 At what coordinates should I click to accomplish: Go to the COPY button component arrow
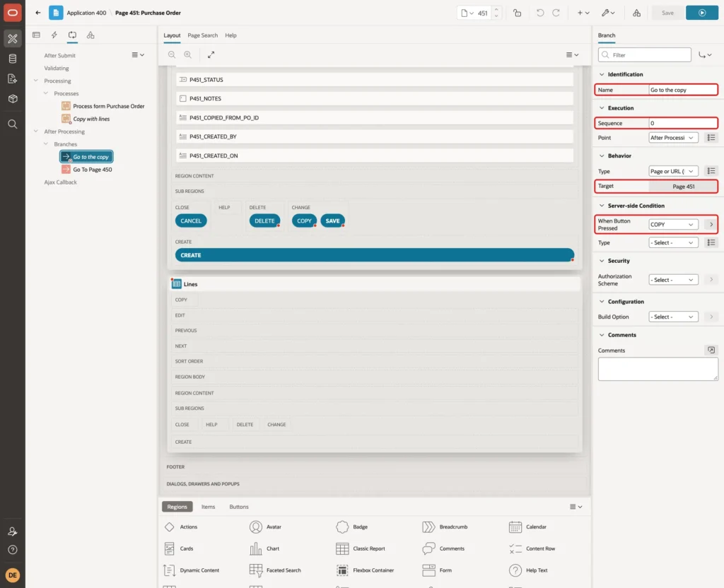(x=711, y=224)
